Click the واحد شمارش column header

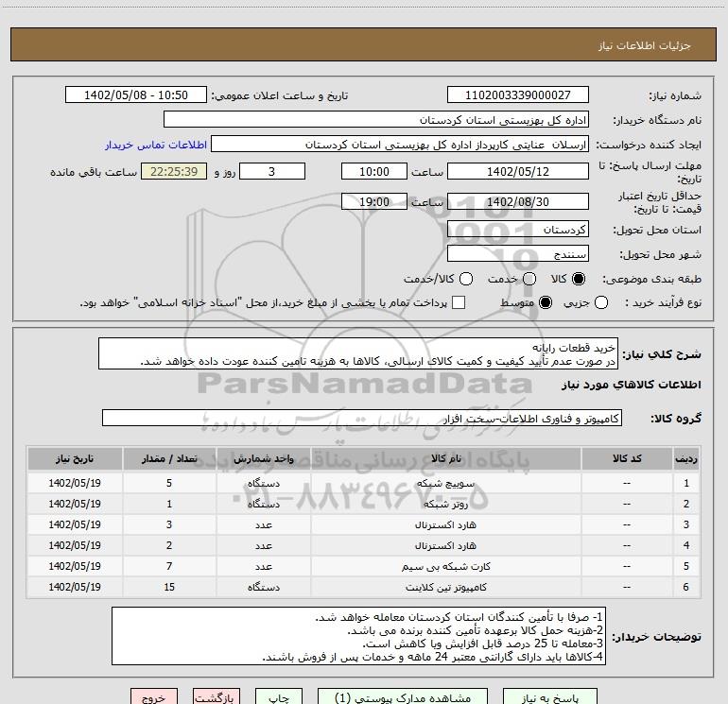coord(263,459)
